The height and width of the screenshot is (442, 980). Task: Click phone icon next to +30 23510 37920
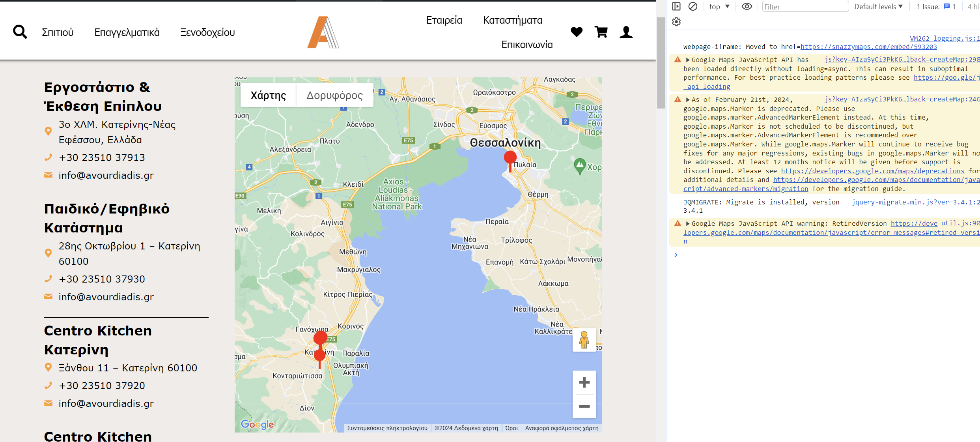(48, 386)
